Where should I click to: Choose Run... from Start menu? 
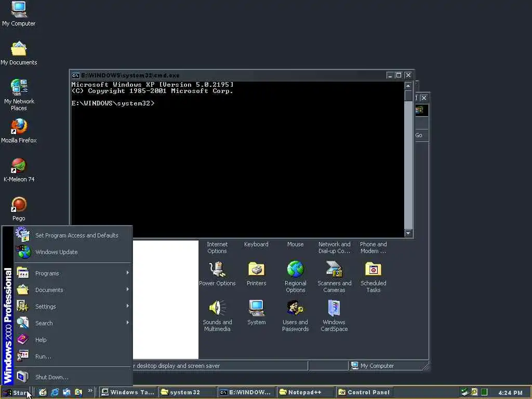coord(73,356)
